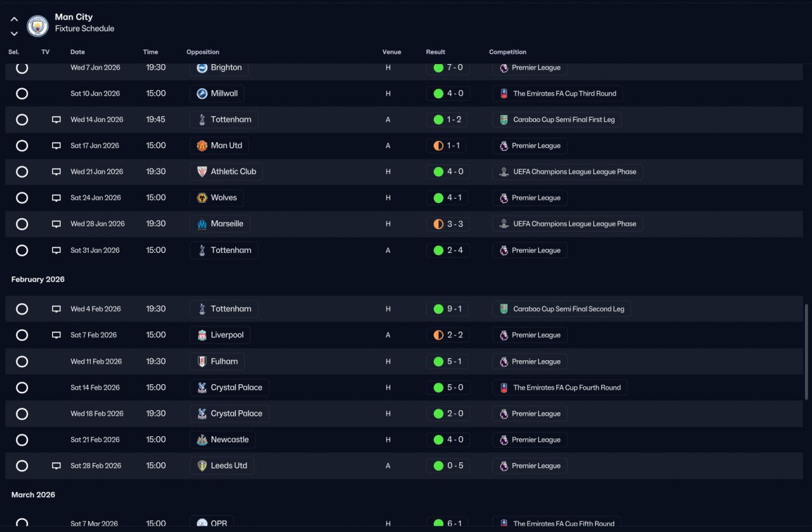The height and width of the screenshot is (532, 812).
Task: Click the Newcastle badge icon
Action: pyautogui.click(x=202, y=439)
